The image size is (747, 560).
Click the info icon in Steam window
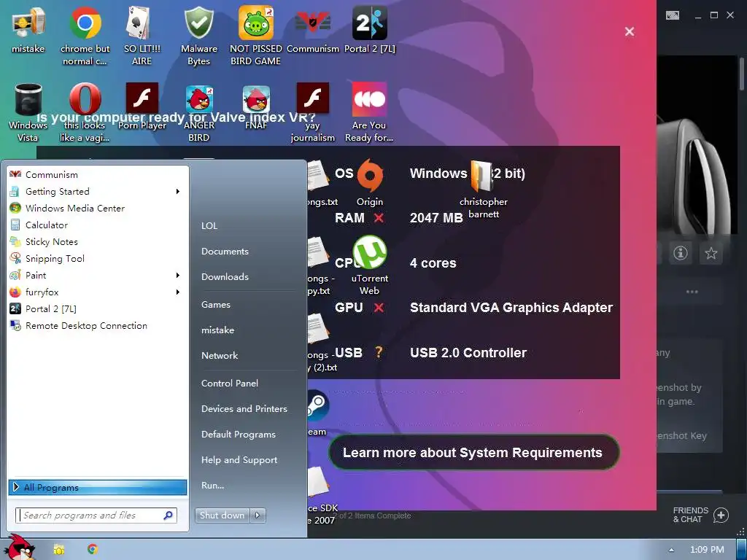681,253
